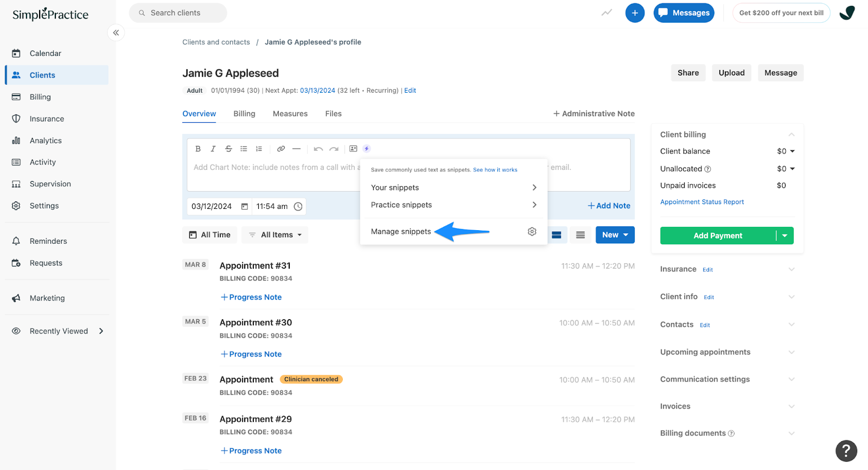The width and height of the screenshot is (868, 470).
Task: Open snippet settings gear icon
Action: tap(532, 232)
